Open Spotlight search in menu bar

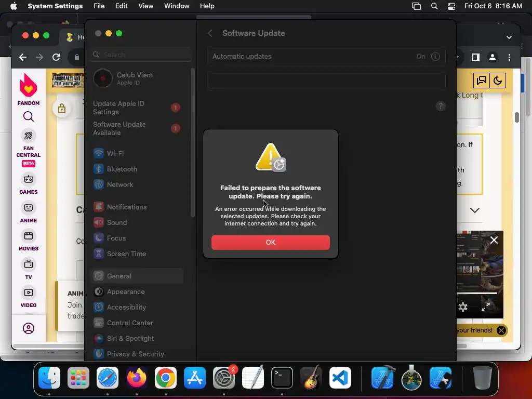(434, 6)
